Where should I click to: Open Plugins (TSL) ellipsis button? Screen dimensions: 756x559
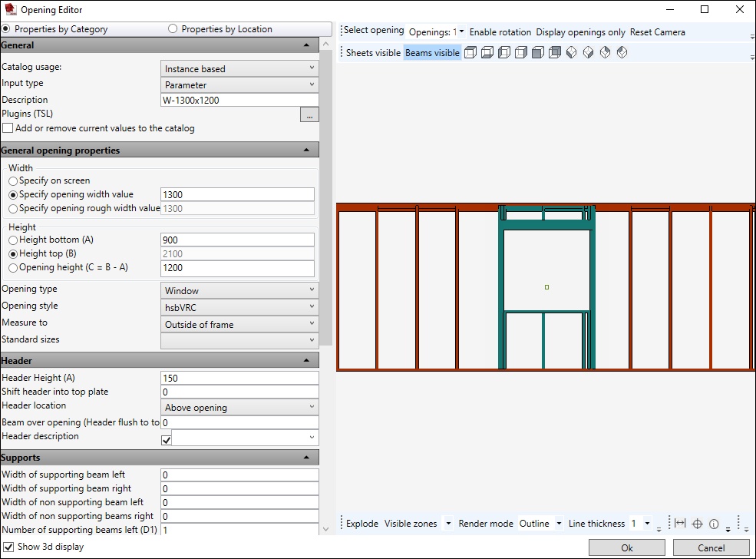(x=309, y=114)
